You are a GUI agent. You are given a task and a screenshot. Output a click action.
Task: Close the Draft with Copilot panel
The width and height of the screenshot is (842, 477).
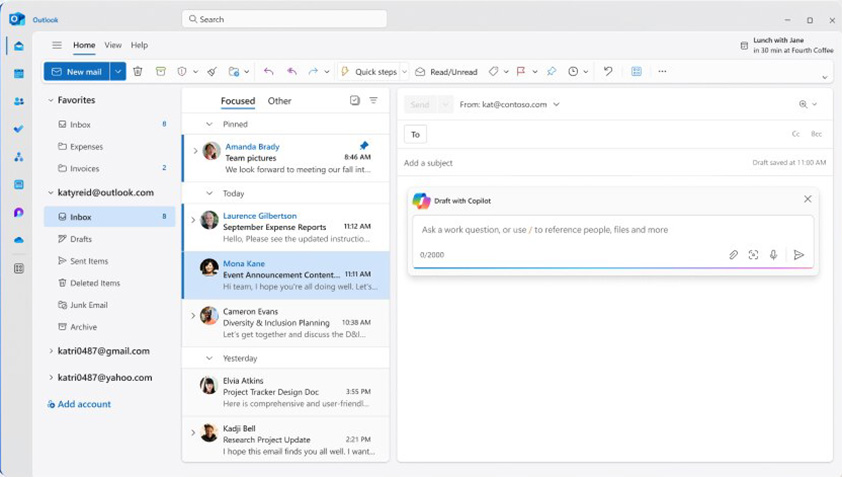tap(808, 199)
